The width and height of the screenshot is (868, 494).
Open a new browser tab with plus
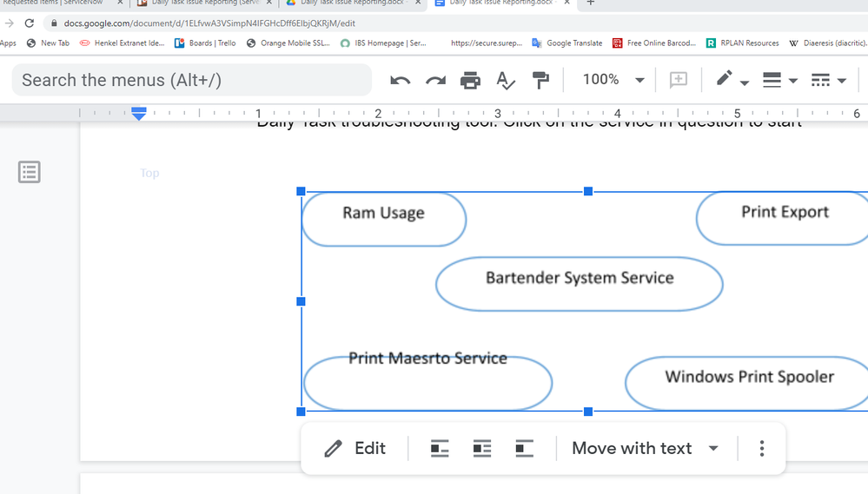coord(591,3)
